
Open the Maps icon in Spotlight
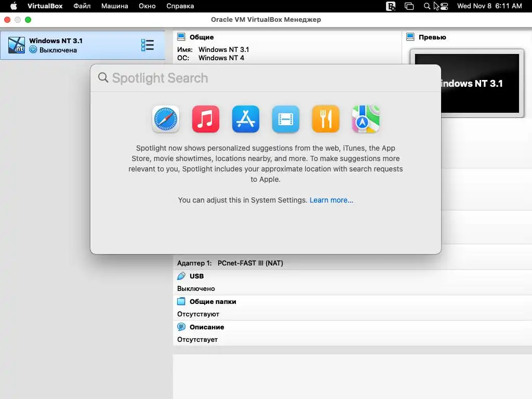366,119
